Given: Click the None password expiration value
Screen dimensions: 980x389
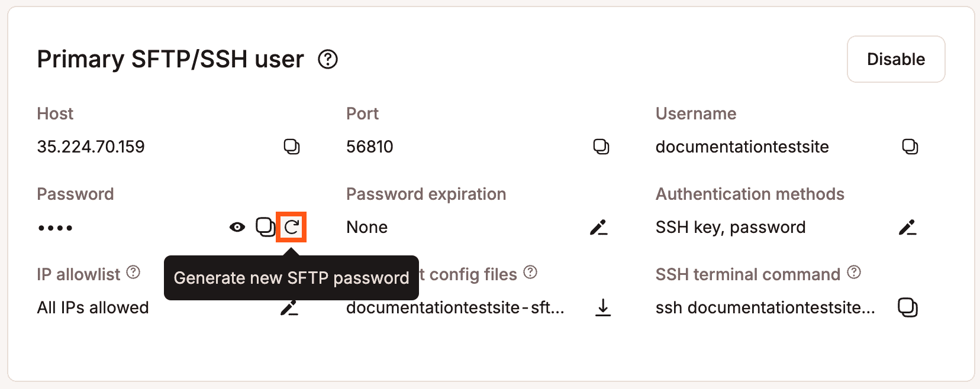Looking at the screenshot, I should pos(367,227).
